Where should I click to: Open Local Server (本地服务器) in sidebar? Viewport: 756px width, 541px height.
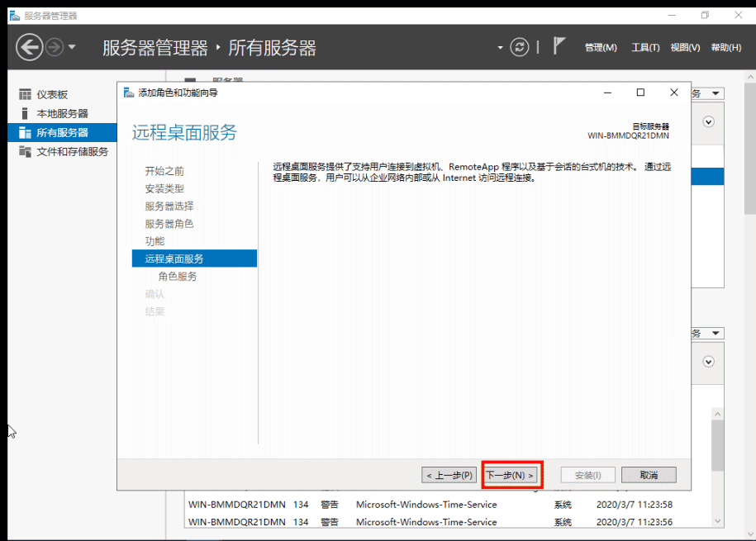(x=62, y=113)
